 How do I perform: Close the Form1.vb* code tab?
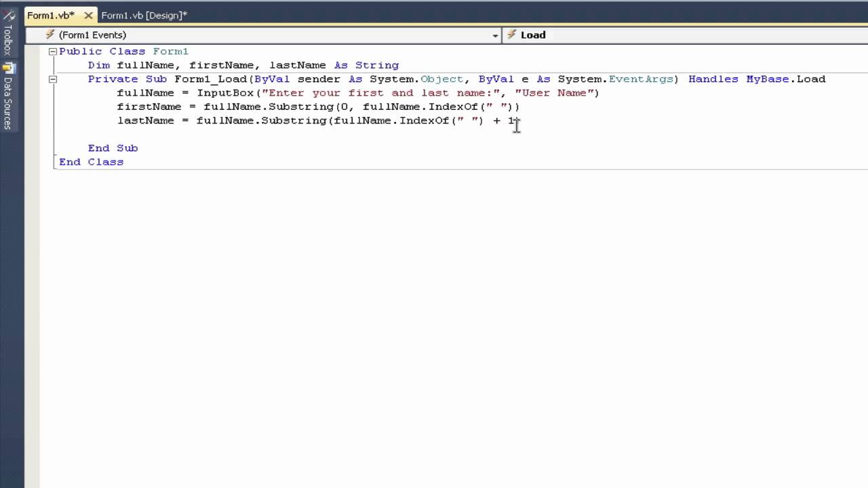point(87,15)
